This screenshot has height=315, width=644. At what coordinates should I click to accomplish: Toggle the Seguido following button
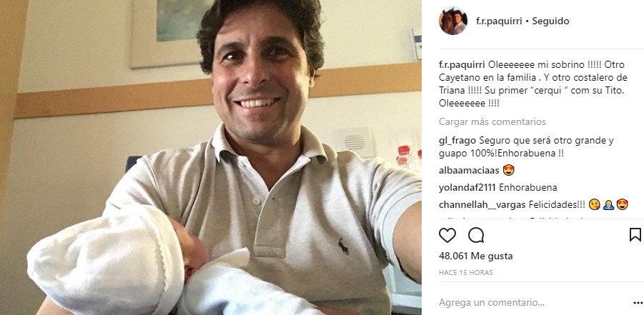click(x=550, y=21)
